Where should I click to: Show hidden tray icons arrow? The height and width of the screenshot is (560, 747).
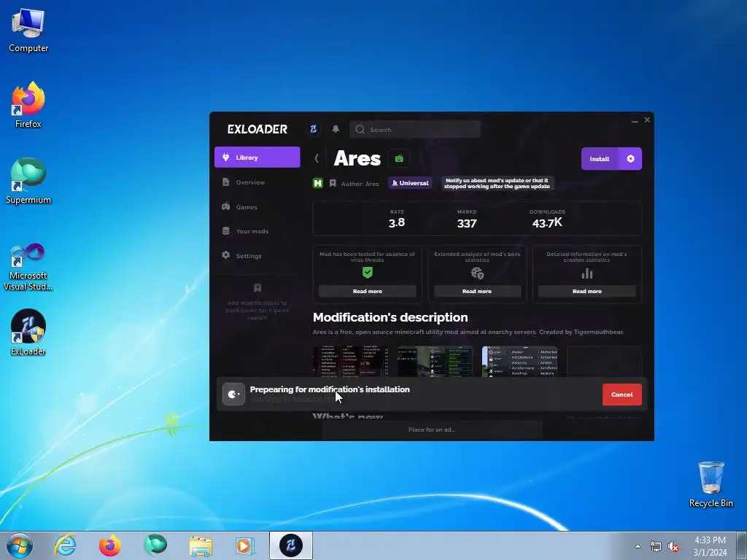[638, 546]
